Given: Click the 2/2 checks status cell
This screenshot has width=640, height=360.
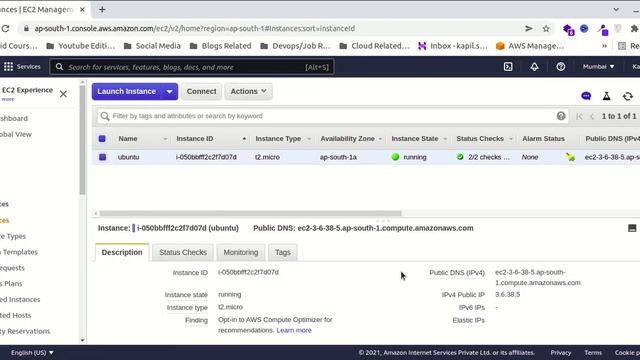Looking at the screenshot, I should pyautogui.click(x=484, y=157).
